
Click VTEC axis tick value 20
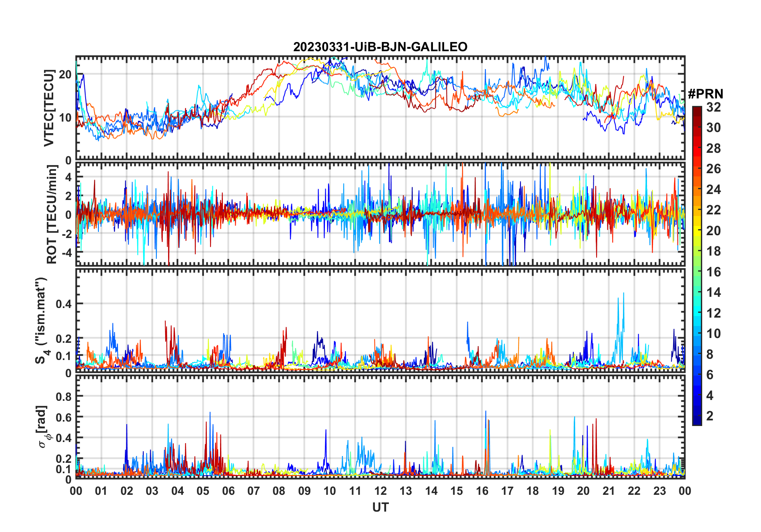[65, 74]
